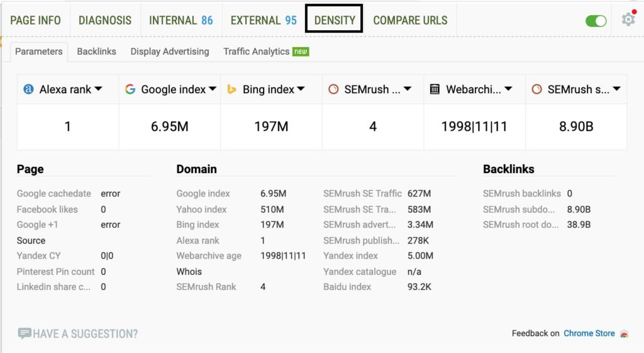The width and height of the screenshot is (644, 353).
Task: Click the speech bubble suggestion icon
Action: pyautogui.click(x=25, y=333)
